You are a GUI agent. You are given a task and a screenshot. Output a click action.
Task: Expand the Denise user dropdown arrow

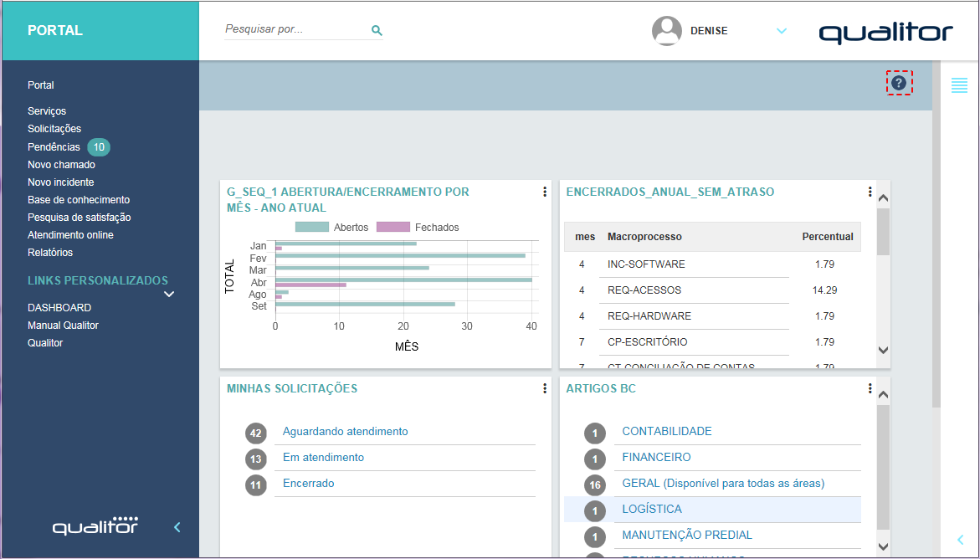tap(781, 31)
